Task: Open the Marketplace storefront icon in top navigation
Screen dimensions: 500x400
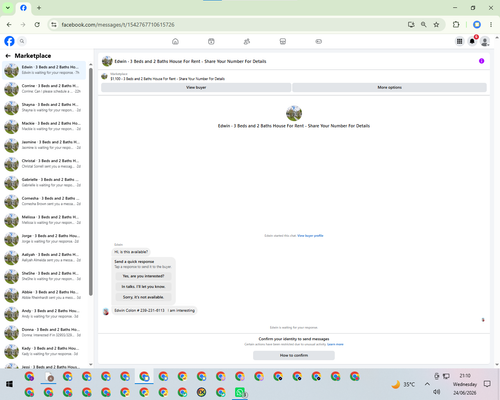Action: pyautogui.click(x=283, y=41)
